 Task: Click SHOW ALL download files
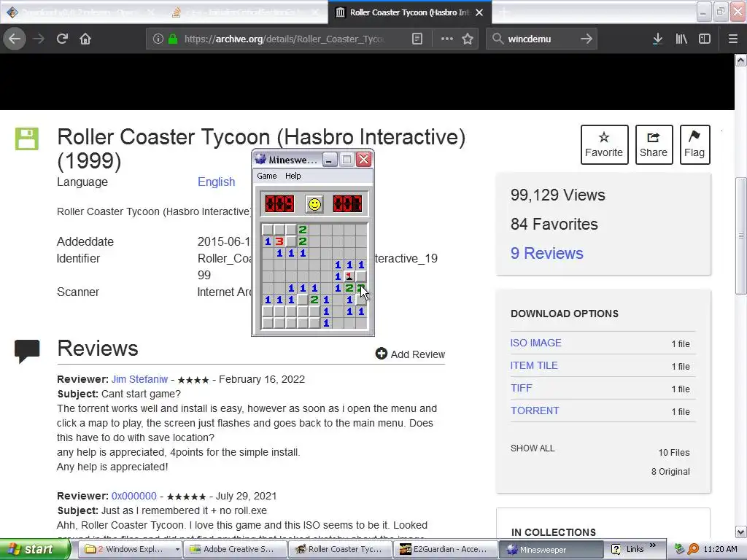533,448
